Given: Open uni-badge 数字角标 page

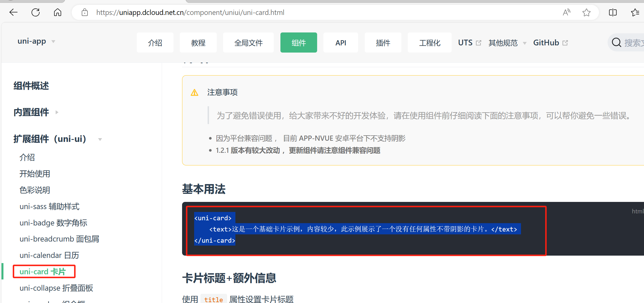Looking at the screenshot, I should pyautogui.click(x=53, y=223).
